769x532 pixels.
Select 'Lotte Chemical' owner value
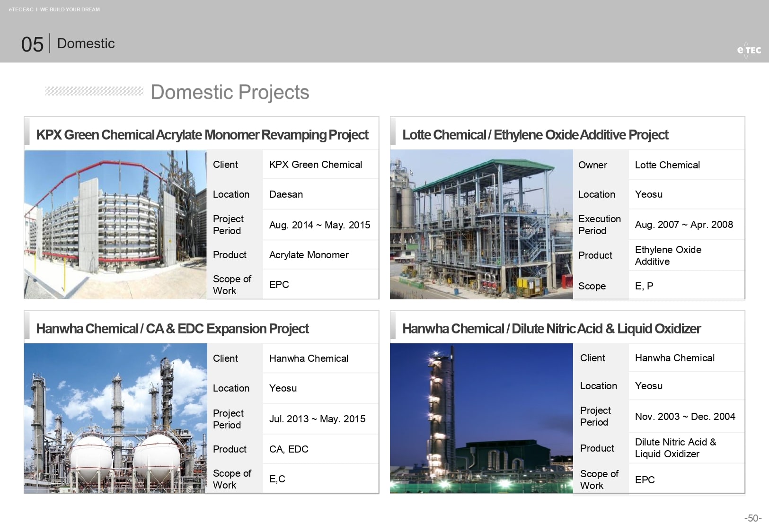click(667, 165)
